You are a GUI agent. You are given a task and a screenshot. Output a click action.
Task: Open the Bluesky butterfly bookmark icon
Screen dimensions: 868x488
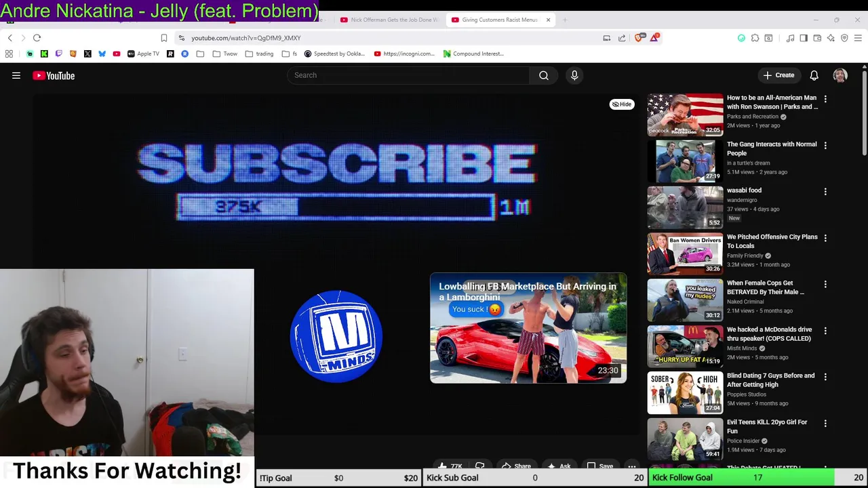(x=102, y=54)
